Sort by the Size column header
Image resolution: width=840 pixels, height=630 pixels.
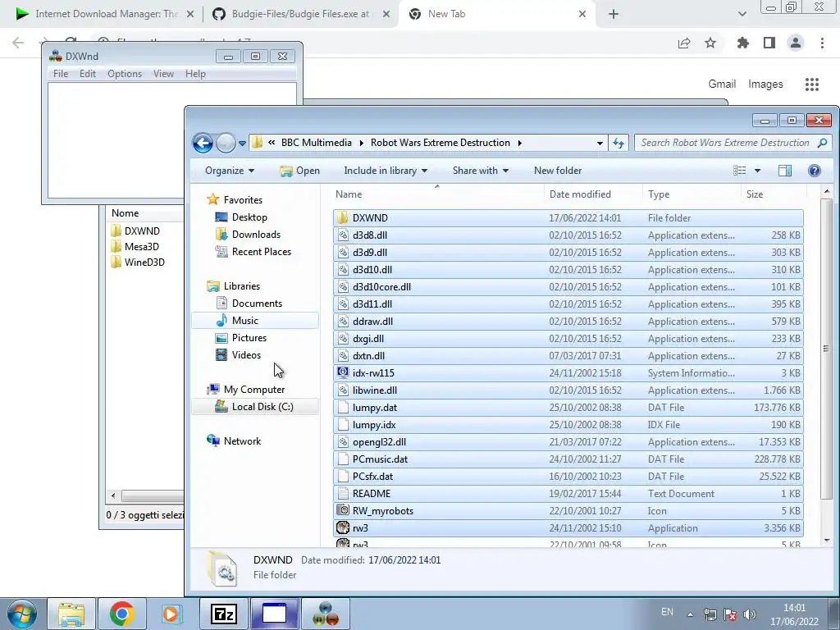pos(774,194)
